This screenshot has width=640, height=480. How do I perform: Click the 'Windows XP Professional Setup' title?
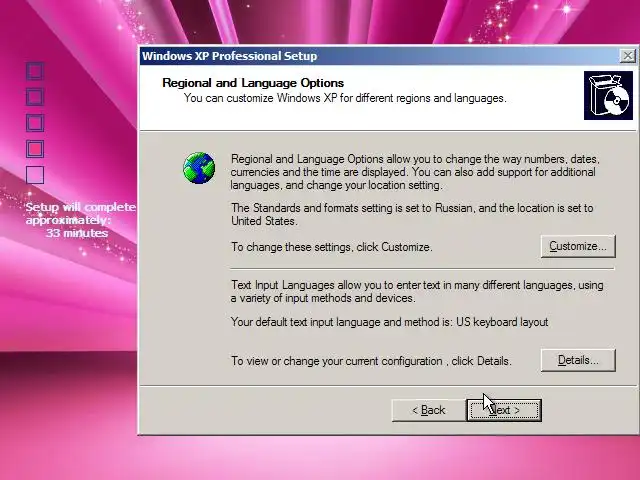coord(229,56)
